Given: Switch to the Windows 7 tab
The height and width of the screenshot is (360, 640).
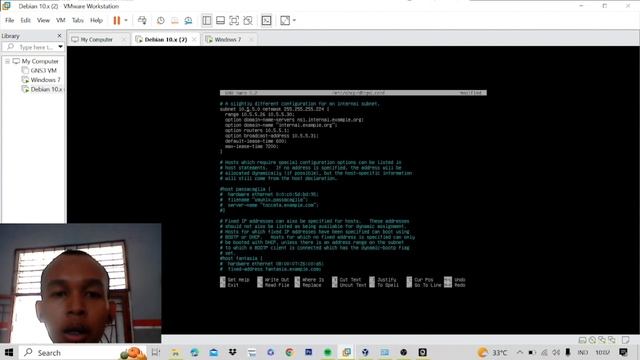Looking at the screenshot, I should tap(228, 40).
